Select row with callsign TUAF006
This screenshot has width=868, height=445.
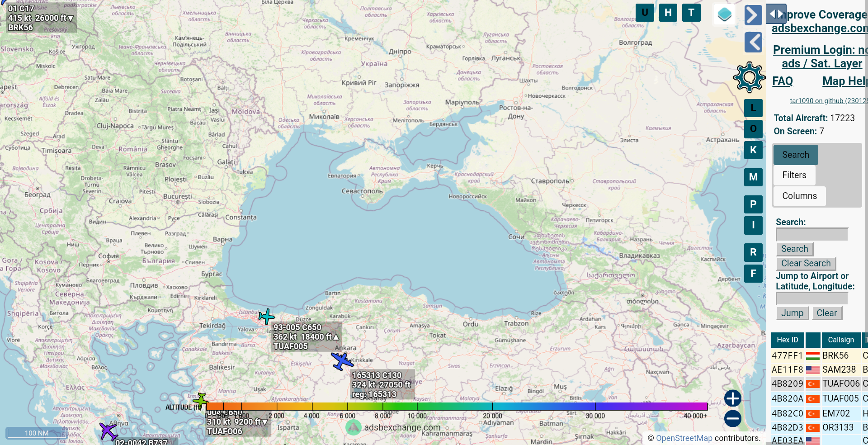click(820, 384)
